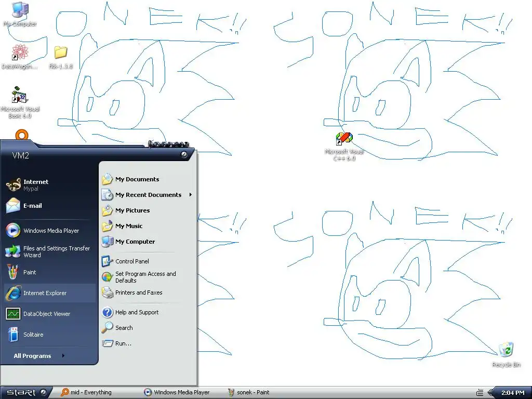The height and width of the screenshot is (399, 532).
Task: Launch E-mail from the Start menu
Action: pos(49,206)
